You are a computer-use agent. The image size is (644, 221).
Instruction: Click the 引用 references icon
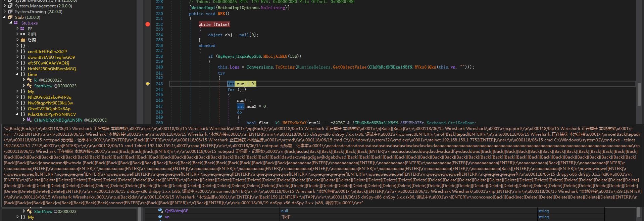[22, 34]
